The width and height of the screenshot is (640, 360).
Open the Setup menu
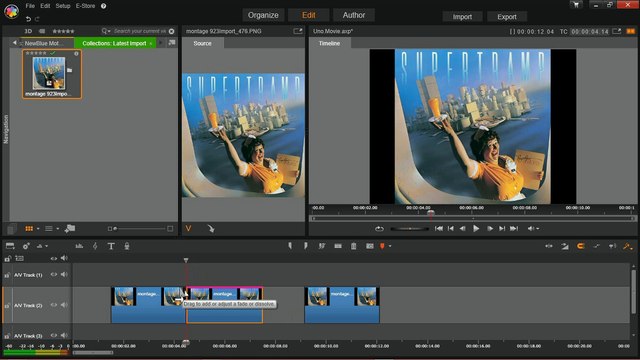click(x=63, y=6)
